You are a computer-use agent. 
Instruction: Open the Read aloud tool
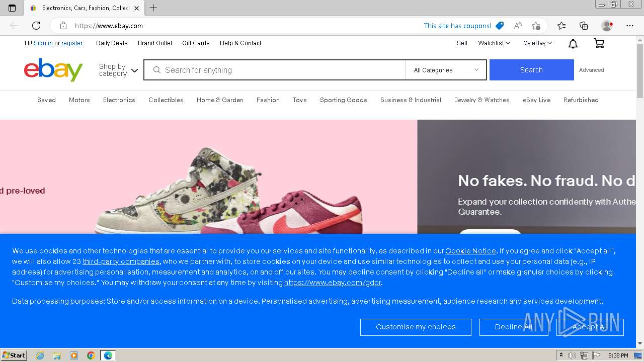coord(518,26)
